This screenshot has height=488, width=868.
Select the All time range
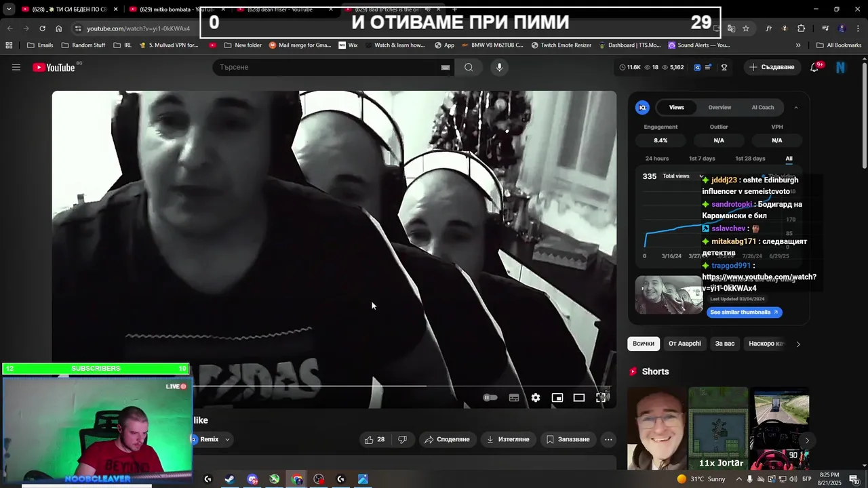pos(789,159)
